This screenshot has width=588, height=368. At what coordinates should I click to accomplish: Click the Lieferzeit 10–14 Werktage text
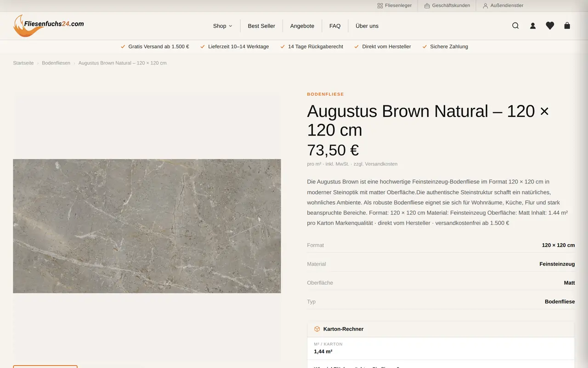[x=238, y=46]
